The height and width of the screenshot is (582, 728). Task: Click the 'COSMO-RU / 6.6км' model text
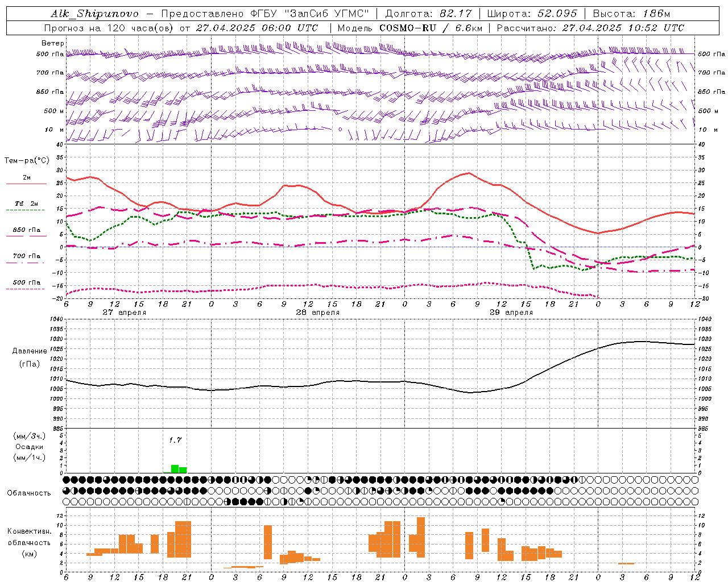[432, 28]
